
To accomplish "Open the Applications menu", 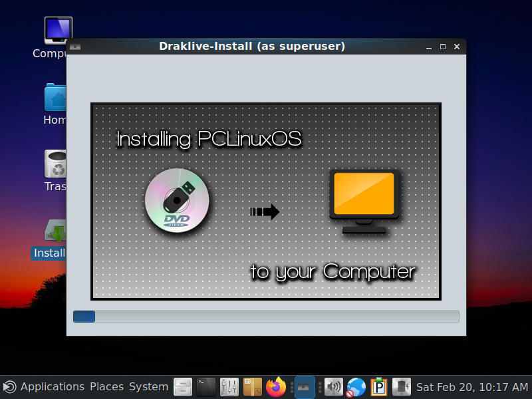I will 53,387.
